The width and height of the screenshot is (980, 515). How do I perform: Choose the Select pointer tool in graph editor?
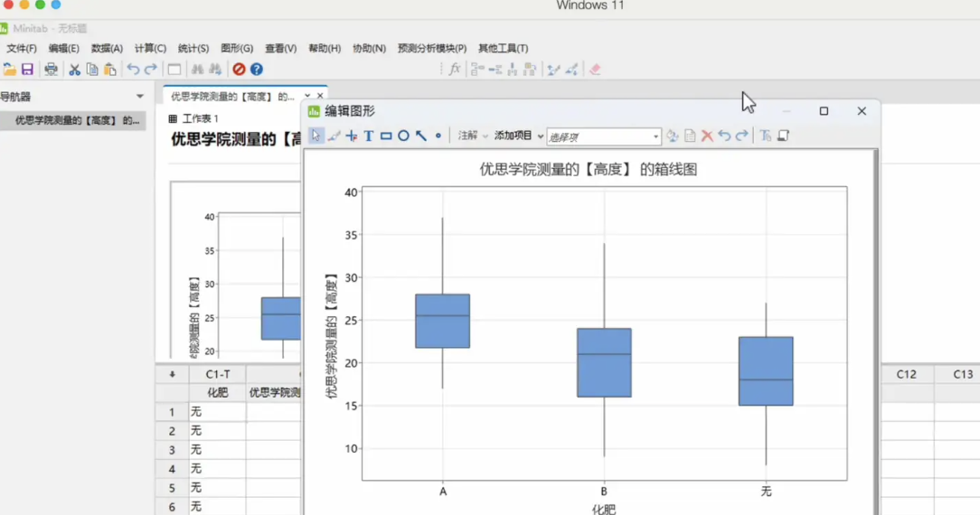[316, 136]
